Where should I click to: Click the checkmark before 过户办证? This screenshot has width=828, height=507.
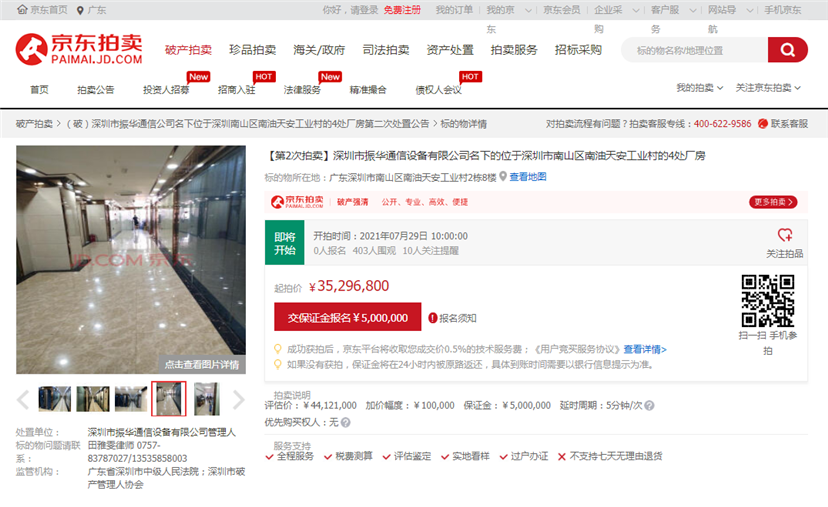coord(503,457)
